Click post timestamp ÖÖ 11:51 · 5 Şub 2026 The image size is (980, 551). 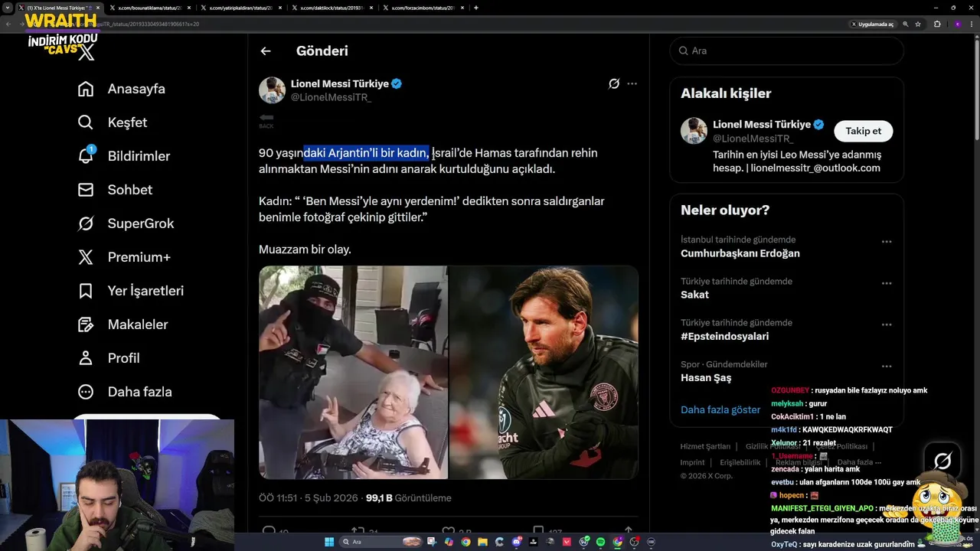tap(309, 497)
